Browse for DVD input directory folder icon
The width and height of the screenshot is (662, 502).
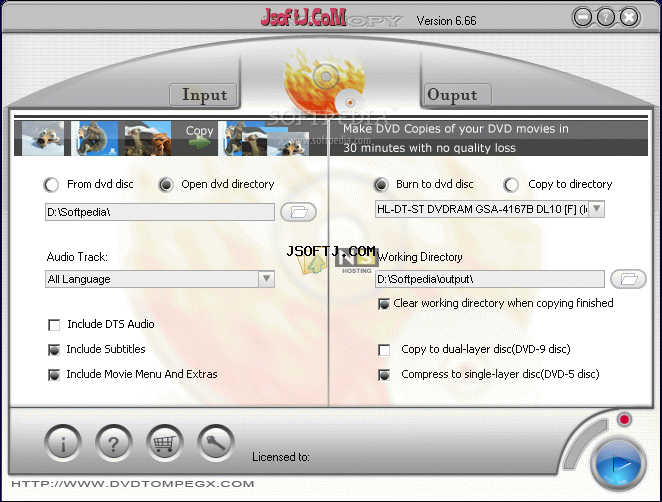click(x=298, y=212)
